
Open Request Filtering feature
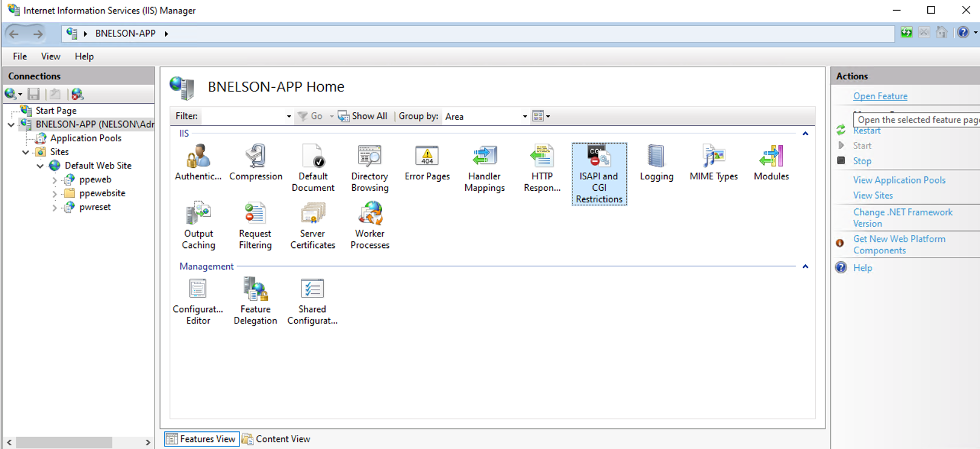pos(255,225)
